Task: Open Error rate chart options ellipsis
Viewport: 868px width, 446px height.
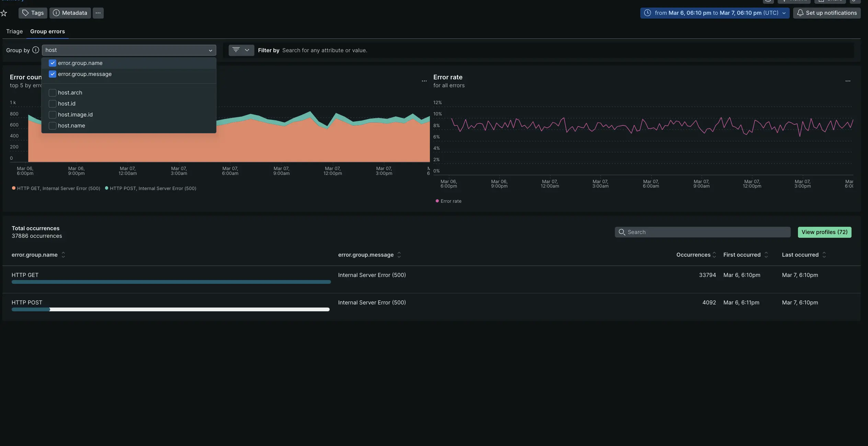Action: [x=848, y=81]
